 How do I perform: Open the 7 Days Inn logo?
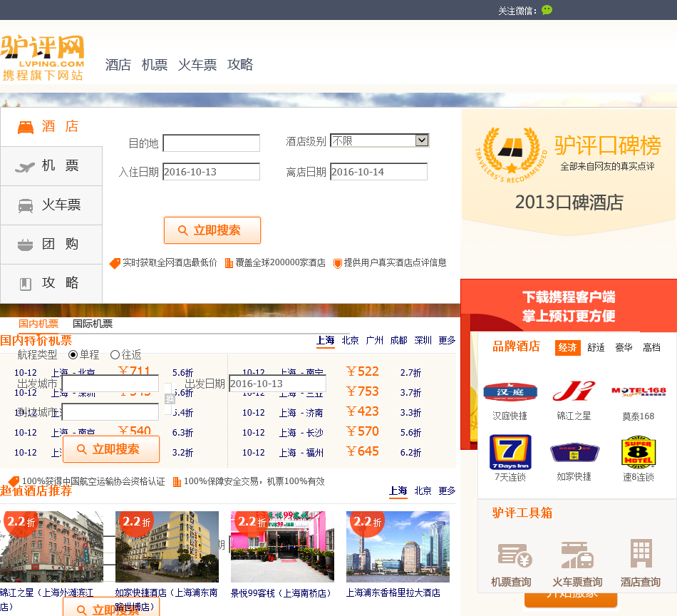click(x=510, y=452)
